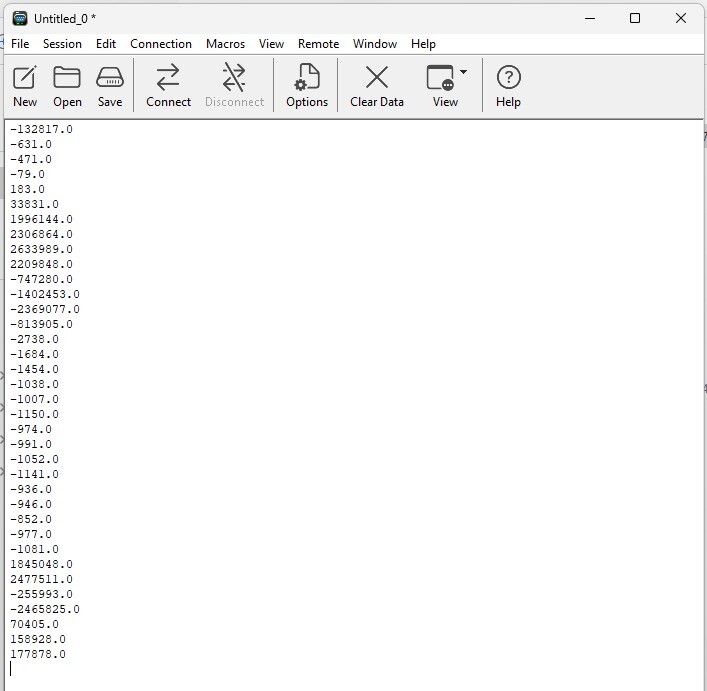Connect to the serial port
Viewport: 707px width, 691px height.
click(168, 86)
